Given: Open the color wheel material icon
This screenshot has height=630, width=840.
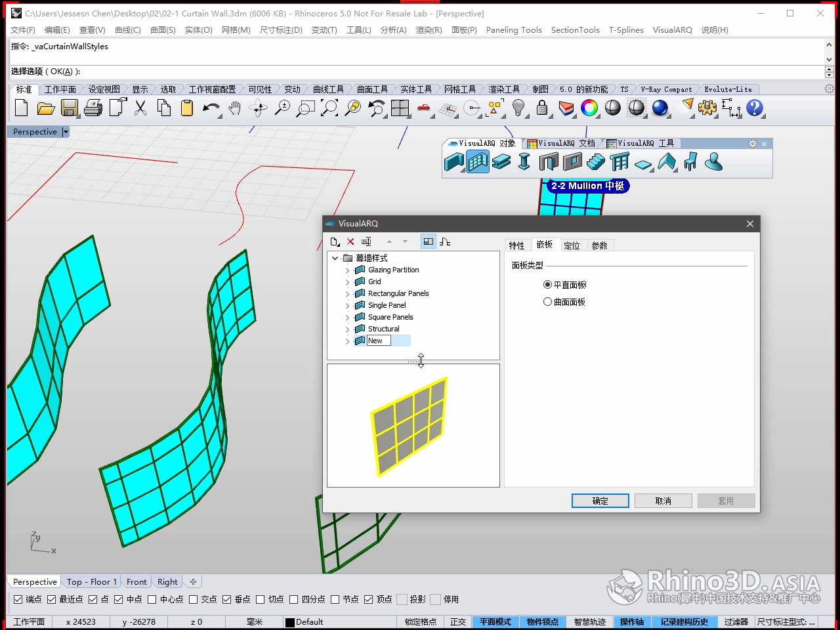Looking at the screenshot, I should point(589,108).
